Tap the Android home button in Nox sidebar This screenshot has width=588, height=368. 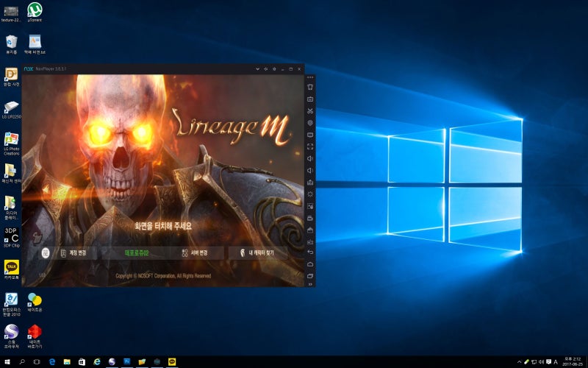click(310, 264)
